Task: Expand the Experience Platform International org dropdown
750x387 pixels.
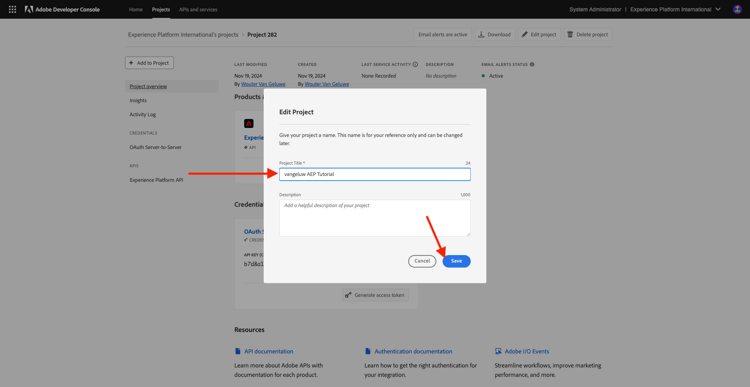Action: (675, 9)
